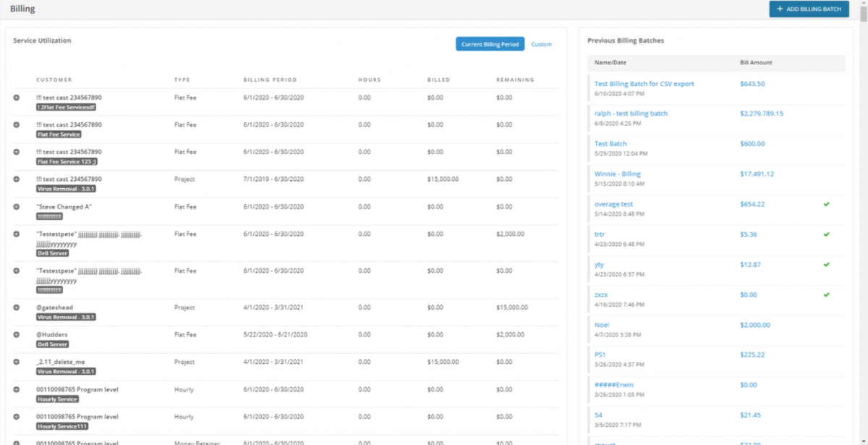Open the 'Test Batch' billing batch
Viewport: 868px width, 445px height.
(610, 144)
